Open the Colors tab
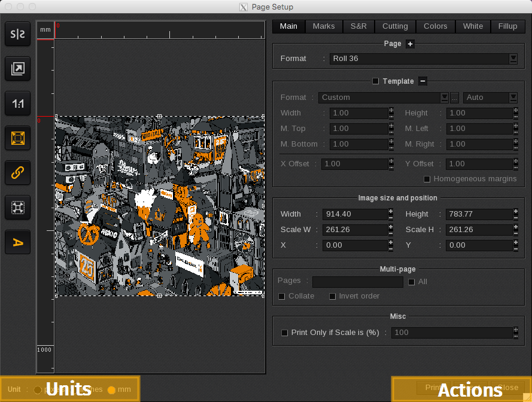 point(435,26)
